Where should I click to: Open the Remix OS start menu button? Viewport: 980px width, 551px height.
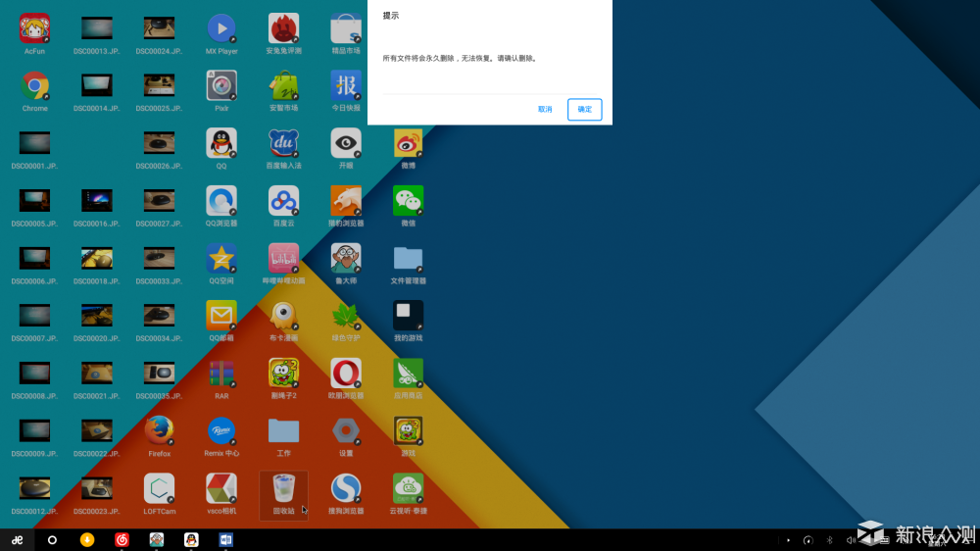(x=17, y=540)
